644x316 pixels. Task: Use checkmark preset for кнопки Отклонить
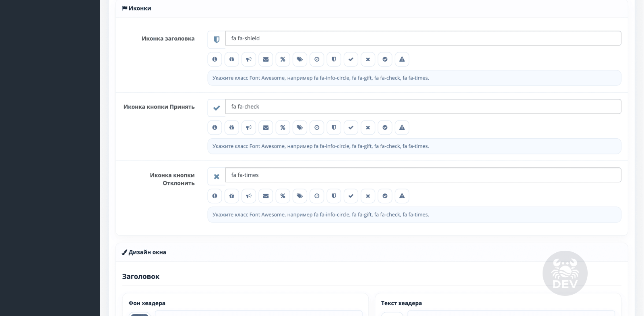point(351,196)
